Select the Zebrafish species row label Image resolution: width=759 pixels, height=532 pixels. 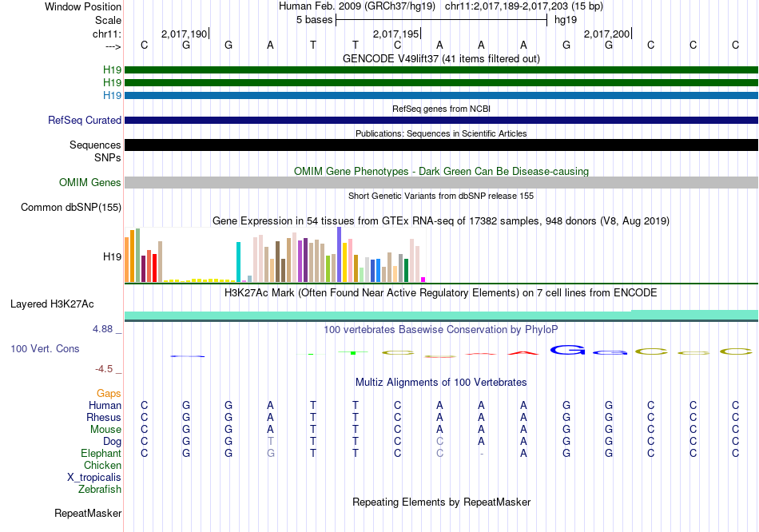[99, 490]
